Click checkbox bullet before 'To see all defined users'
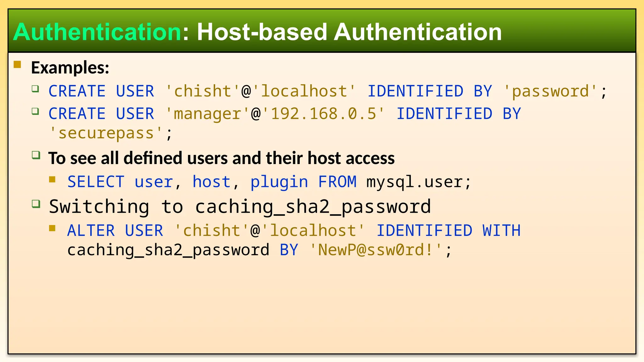 pyautogui.click(x=36, y=155)
